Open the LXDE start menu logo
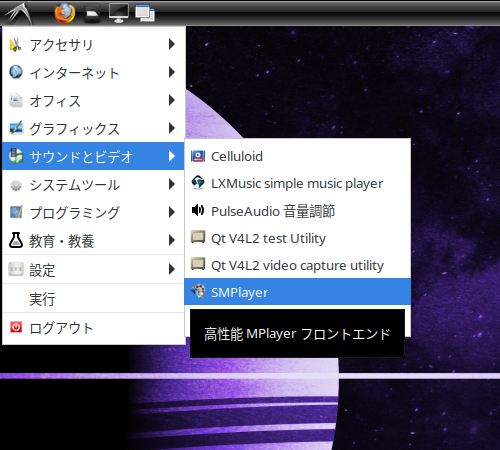 point(19,13)
